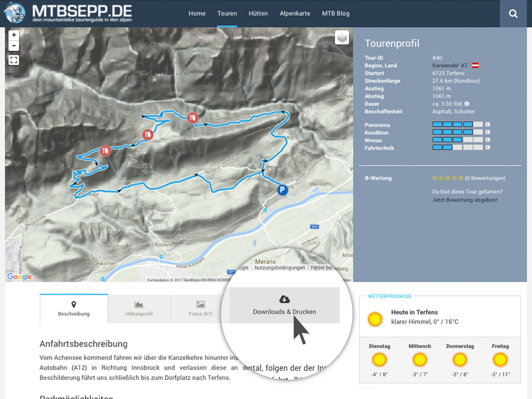The width and height of the screenshot is (532, 399).
Task: Show info for Panorama rating
Action: coord(488,125)
